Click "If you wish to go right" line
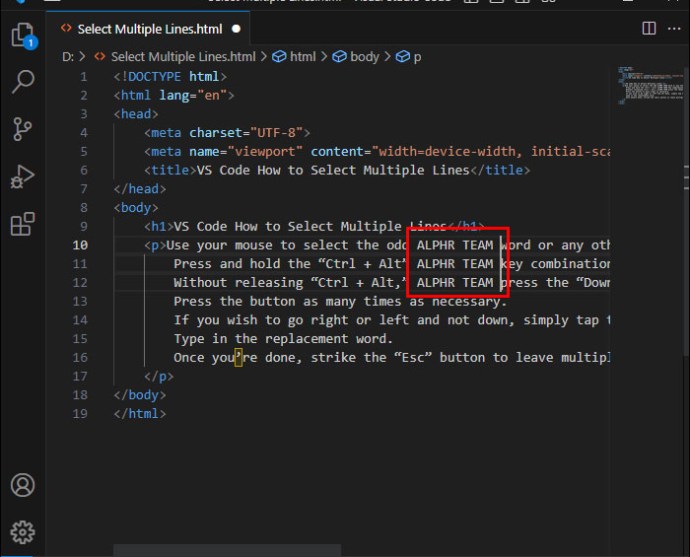The width and height of the screenshot is (690, 557). (x=392, y=320)
